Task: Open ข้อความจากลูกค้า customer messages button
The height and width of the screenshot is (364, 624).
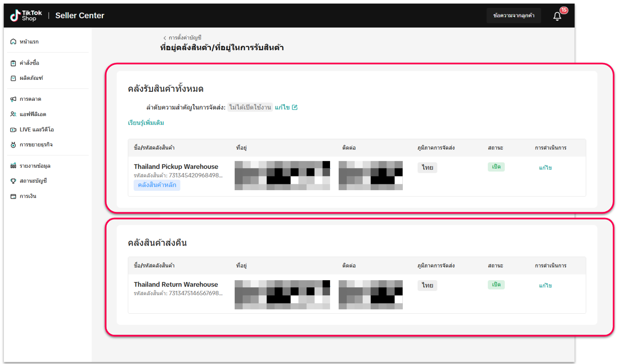Action: pos(513,16)
